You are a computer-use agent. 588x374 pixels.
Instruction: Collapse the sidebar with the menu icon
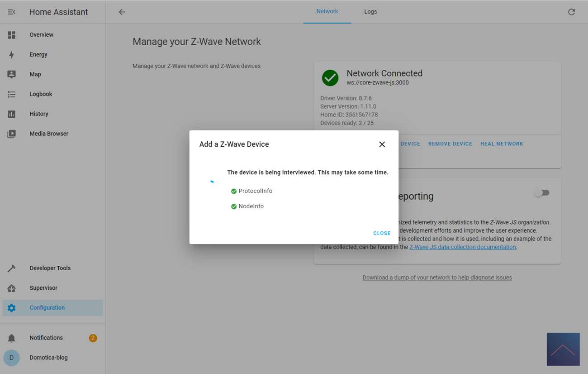click(x=11, y=12)
